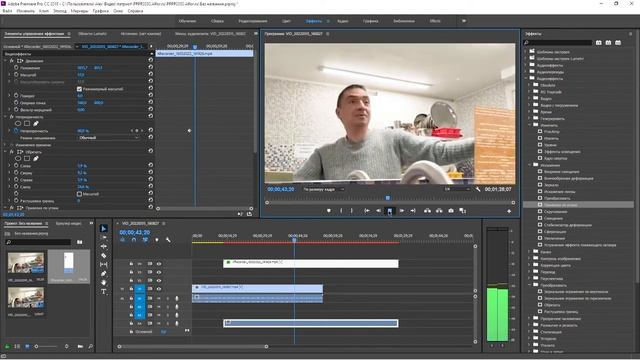
Task: Toggle linked selection in timeline
Action: pos(145,240)
